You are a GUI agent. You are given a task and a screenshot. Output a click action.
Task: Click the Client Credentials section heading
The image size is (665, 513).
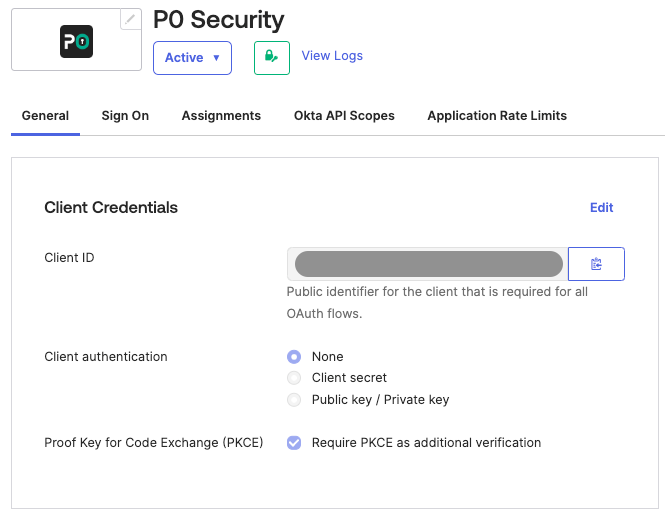tap(111, 208)
